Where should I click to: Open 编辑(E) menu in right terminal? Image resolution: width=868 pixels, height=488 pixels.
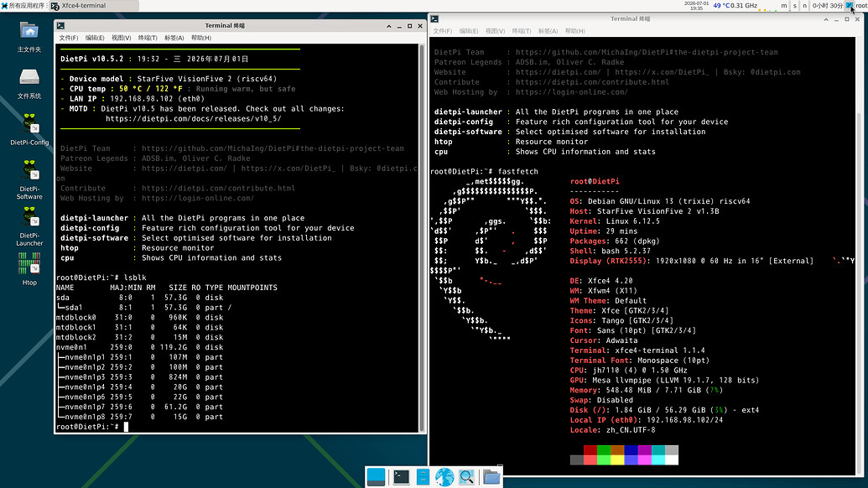468,31
